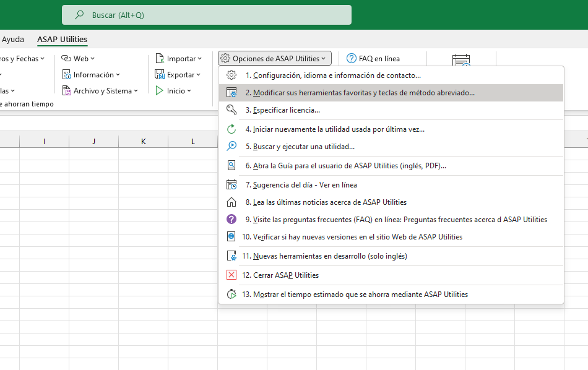Screen dimensions: 588x370
Task: Click the Web chain-link icon
Action: tap(66, 59)
